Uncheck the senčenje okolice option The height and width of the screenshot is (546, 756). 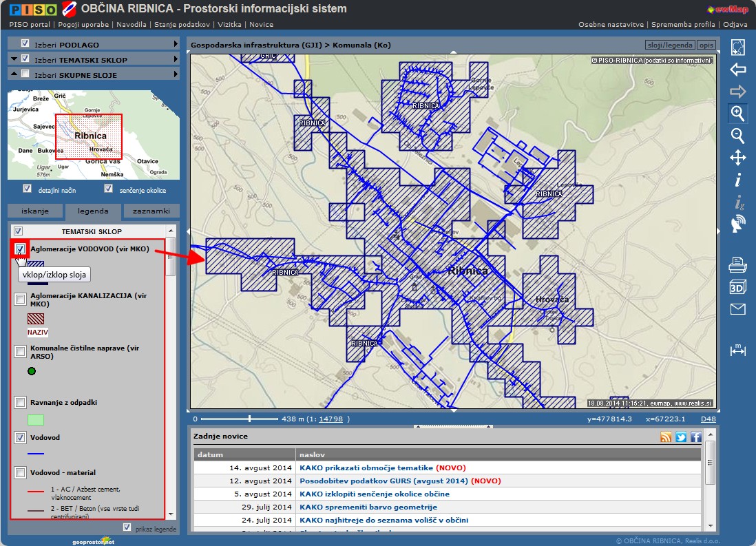point(108,189)
